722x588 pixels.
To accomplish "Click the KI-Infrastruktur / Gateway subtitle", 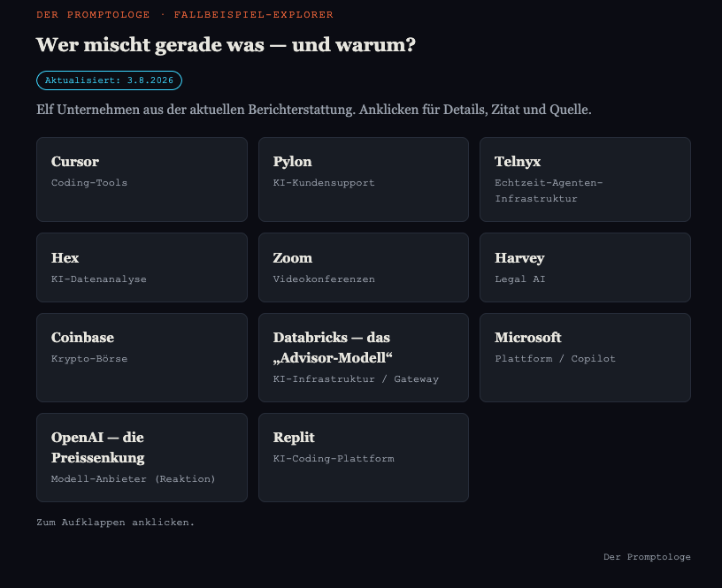I will (356, 379).
